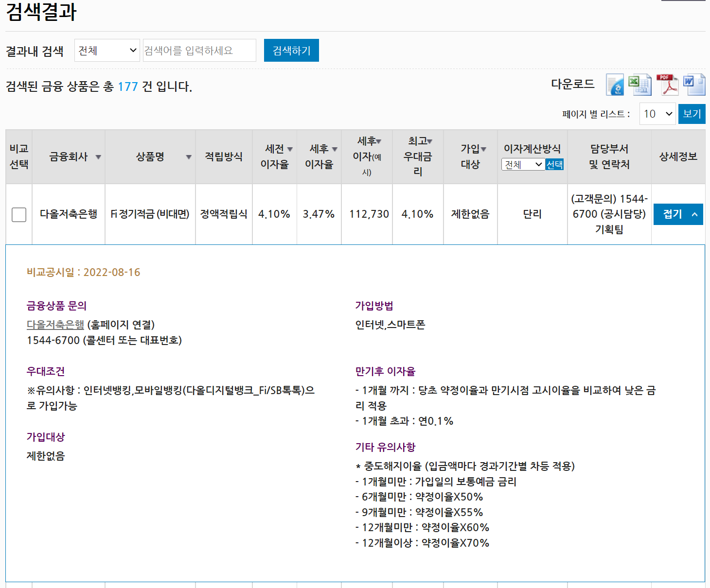Sort by 최고 우대금리 arrow
The width and height of the screenshot is (710, 588).
coord(429,141)
